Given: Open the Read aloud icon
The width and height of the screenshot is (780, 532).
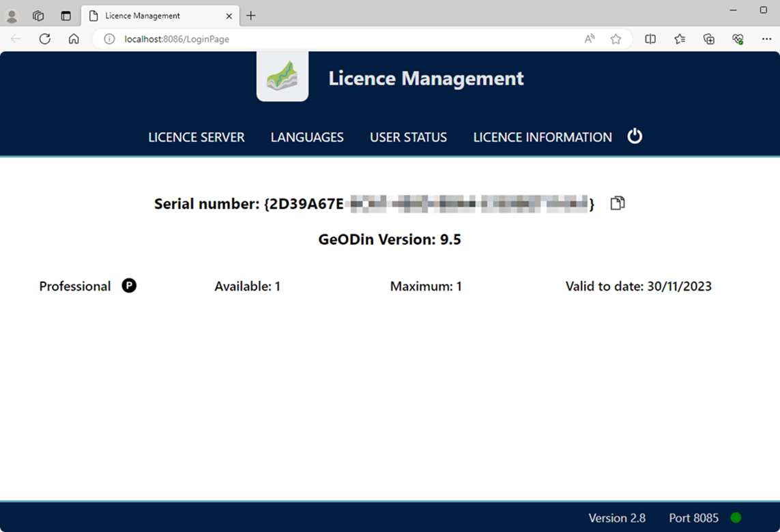Looking at the screenshot, I should click(x=590, y=39).
